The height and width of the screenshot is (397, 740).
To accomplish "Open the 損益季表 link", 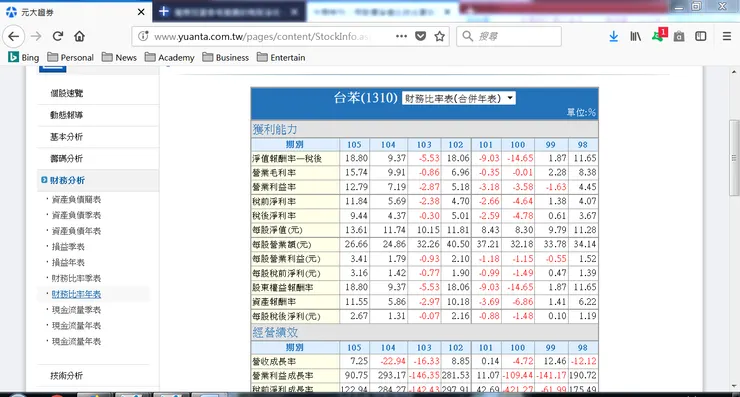I will point(68,247).
